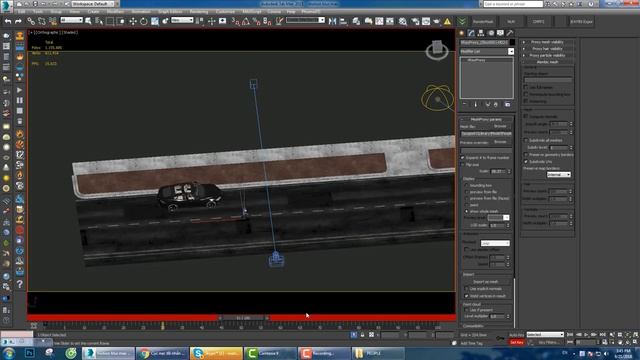Select the bounding box display option
640x360 pixels.
tap(467, 185)
